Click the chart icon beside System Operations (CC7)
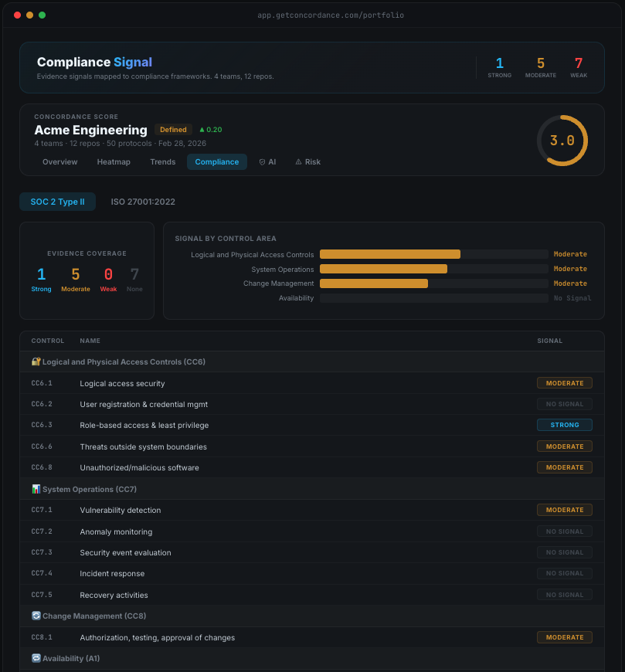Viewport: 625px width, 672px height. pos(36,489)
